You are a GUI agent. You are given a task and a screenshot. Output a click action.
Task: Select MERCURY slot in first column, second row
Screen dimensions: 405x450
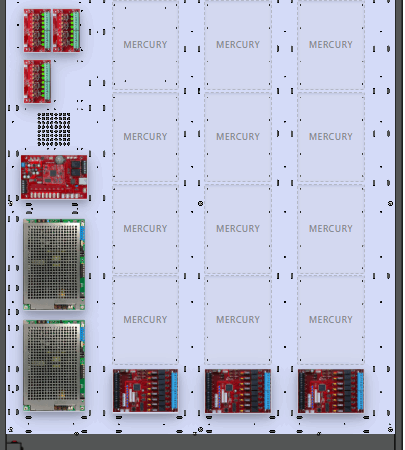(x=145, y=137)
